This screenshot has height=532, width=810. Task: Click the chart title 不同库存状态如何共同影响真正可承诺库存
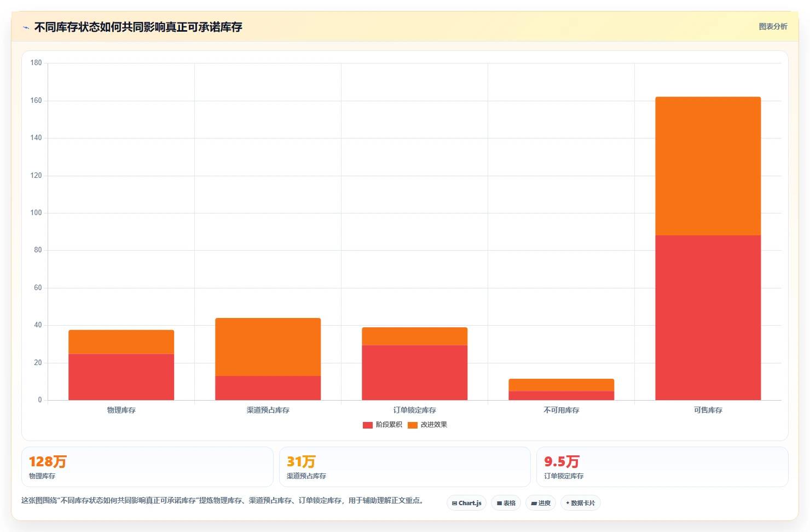[x=138, y=27]
